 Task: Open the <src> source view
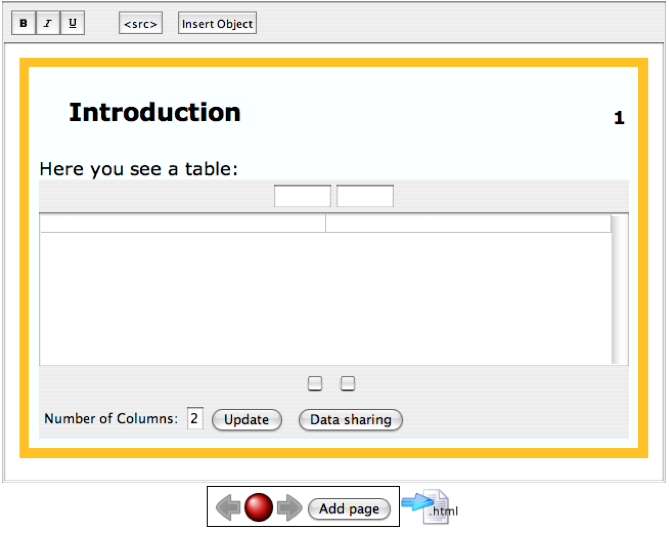(x=140, y=23)
